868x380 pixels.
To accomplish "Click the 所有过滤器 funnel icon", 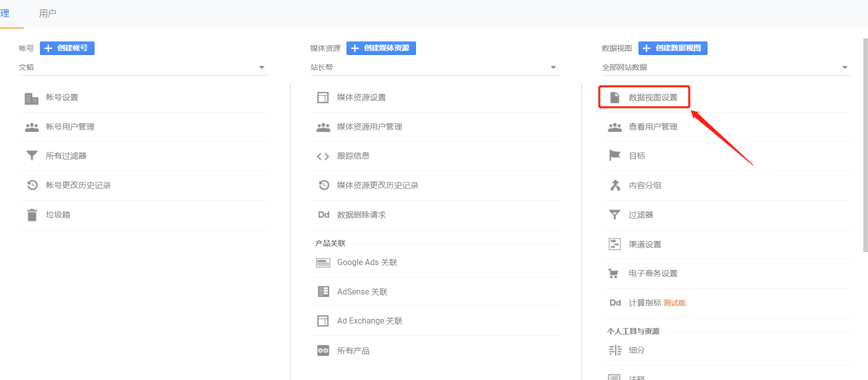I will [x=31, y=156].
